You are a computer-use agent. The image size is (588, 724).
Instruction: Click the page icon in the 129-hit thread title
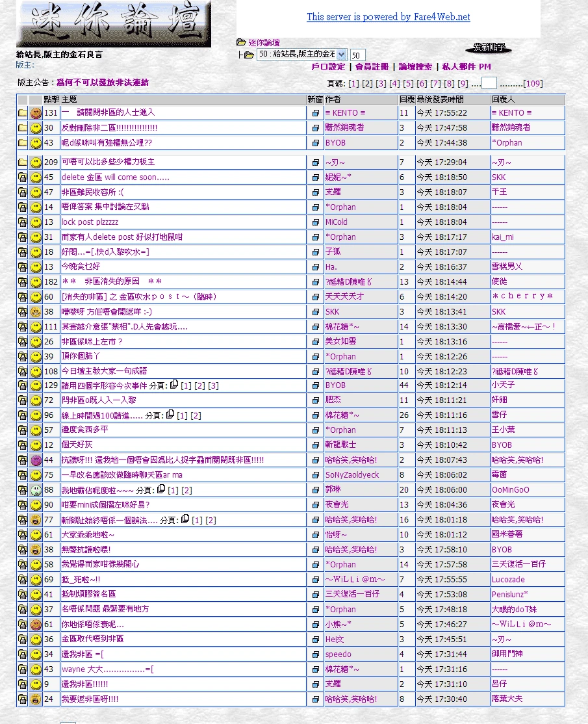[x=174, y=384]
